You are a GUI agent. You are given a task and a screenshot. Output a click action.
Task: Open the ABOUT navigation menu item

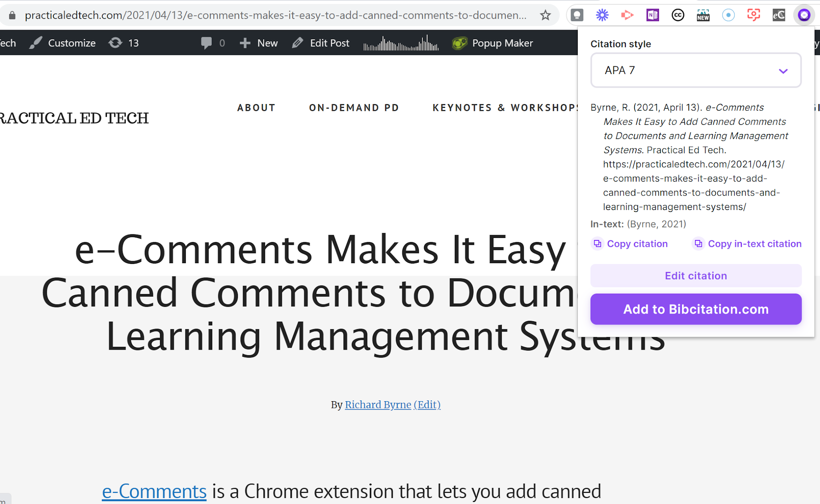click(x=256, y=108)
